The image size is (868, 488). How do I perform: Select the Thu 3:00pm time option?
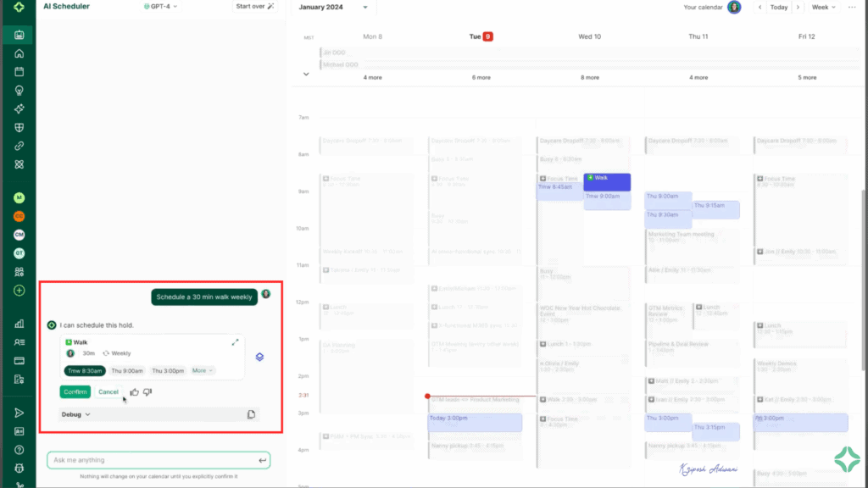[x=168, y=370]
